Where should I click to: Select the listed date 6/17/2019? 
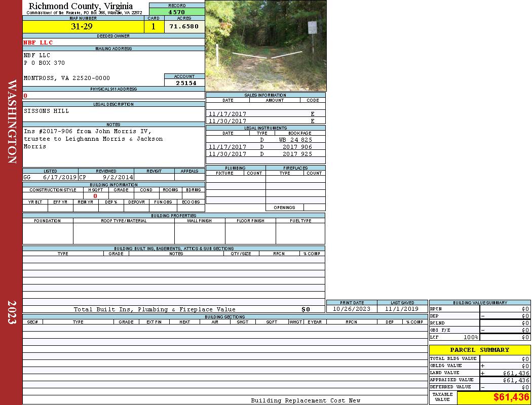click(x=59, y=178)
